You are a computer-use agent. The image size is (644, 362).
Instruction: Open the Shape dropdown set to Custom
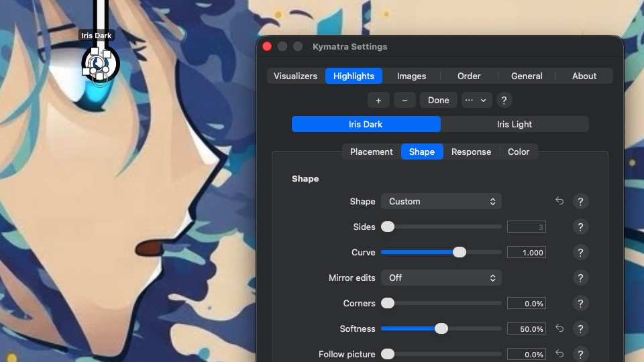(441, 202)
